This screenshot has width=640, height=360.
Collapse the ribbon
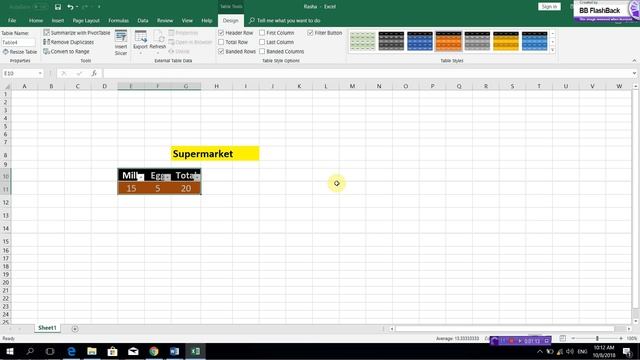tap(634, 61)
